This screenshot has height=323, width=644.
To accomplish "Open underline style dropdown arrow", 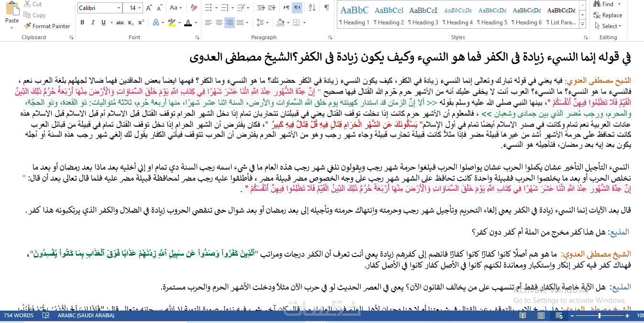I will pyautogui.click(x=111, y=22).
